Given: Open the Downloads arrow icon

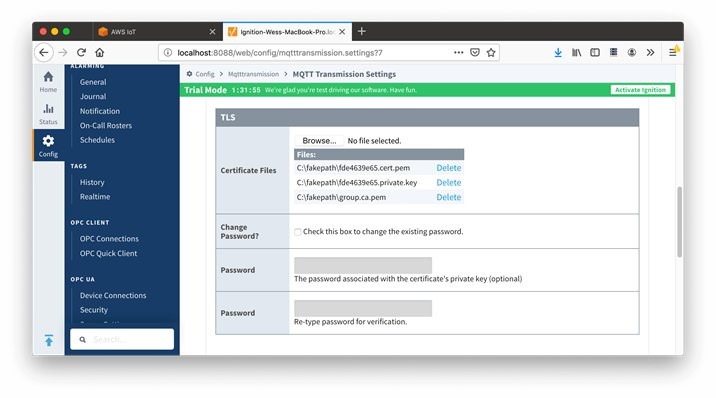Looking at the screenshot, I should click(x=558, y=52).
